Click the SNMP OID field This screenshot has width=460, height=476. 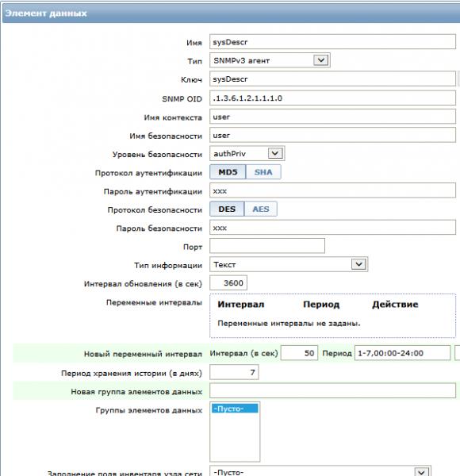pyautogui.click(x=332, y=98)
